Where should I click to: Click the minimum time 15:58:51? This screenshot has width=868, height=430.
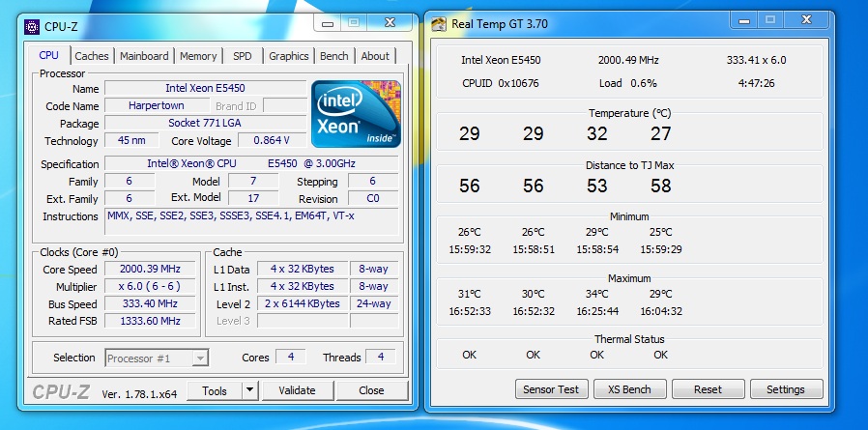click(534, 249)
